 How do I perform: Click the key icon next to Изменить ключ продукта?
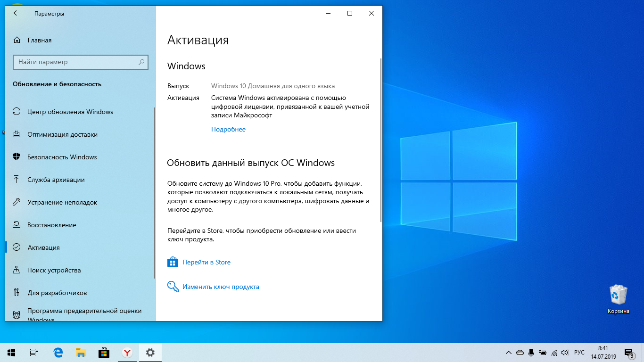click(173, 287)
